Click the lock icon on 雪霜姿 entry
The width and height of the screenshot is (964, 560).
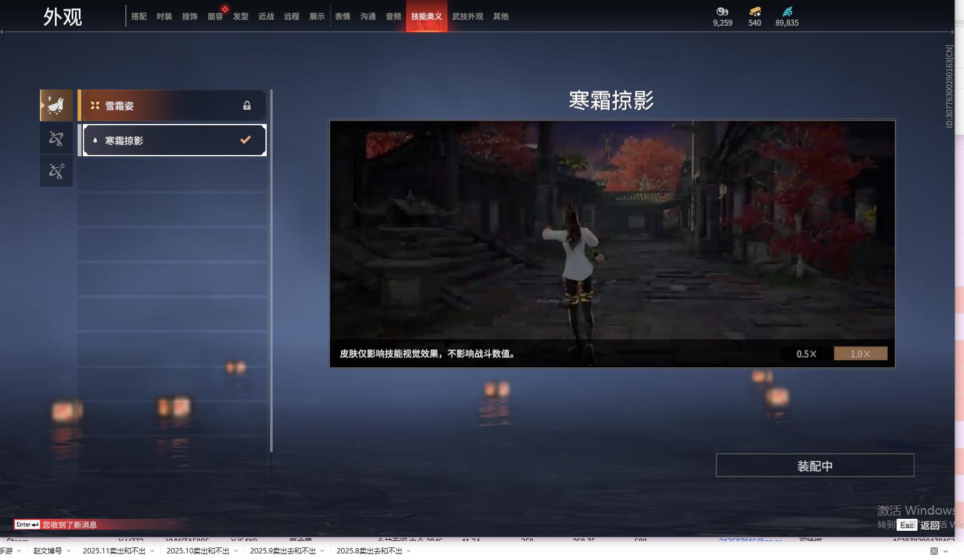point(247,105)
